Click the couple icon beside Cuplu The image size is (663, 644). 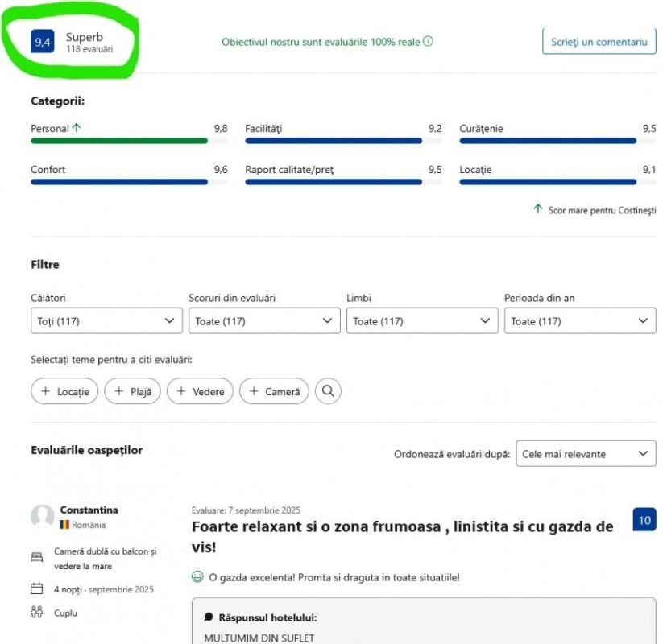(x=36, y=613)
